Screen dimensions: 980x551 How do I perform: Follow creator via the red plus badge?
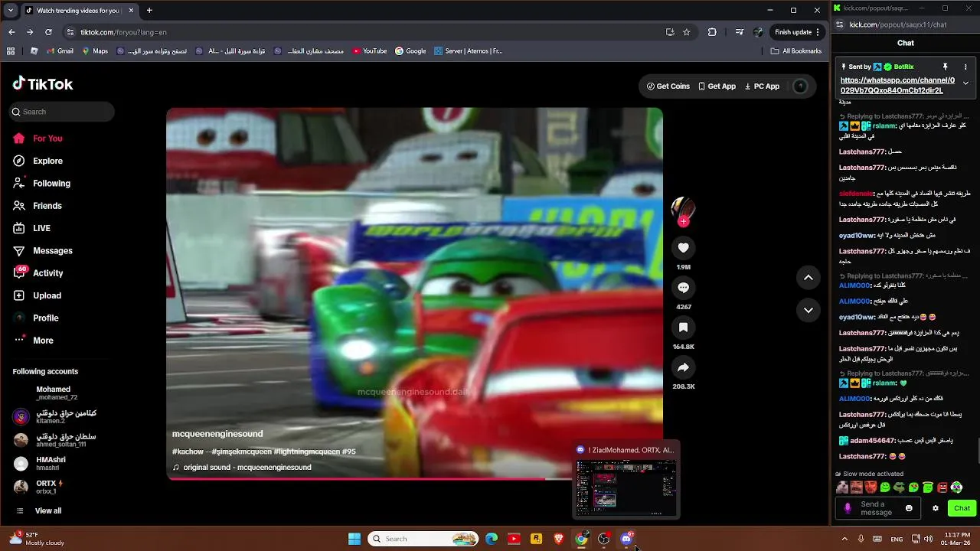click(683, 222)
